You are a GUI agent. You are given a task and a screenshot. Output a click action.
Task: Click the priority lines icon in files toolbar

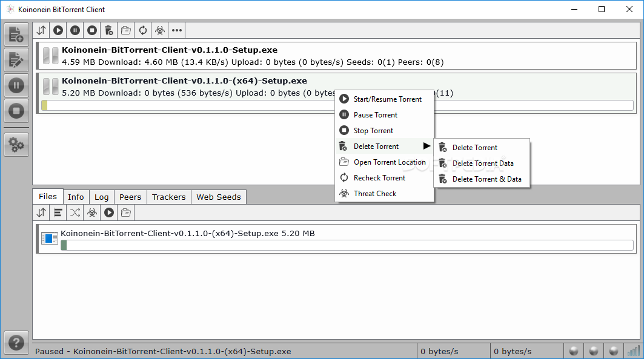[58, 212]
